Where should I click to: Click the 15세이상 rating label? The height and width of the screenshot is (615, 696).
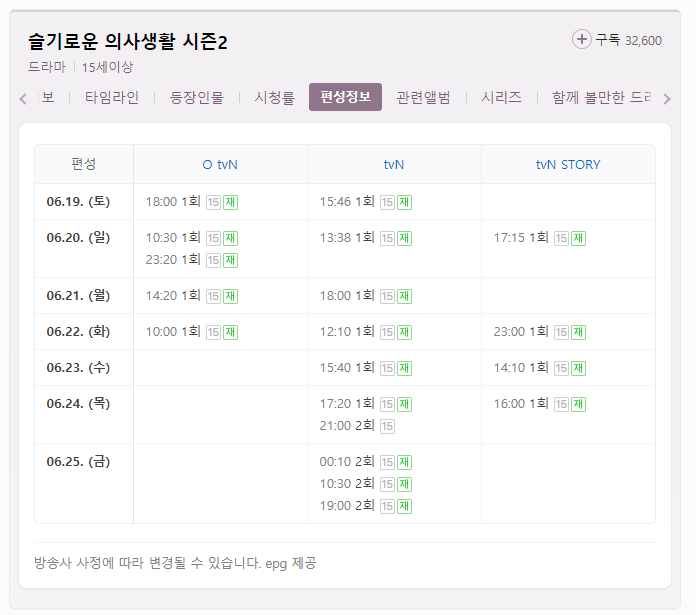[x=107, y=67]
